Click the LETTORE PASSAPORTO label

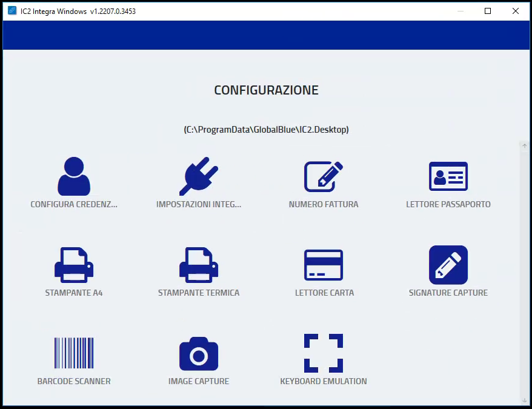pyautogui.click(x=448, y=204)
